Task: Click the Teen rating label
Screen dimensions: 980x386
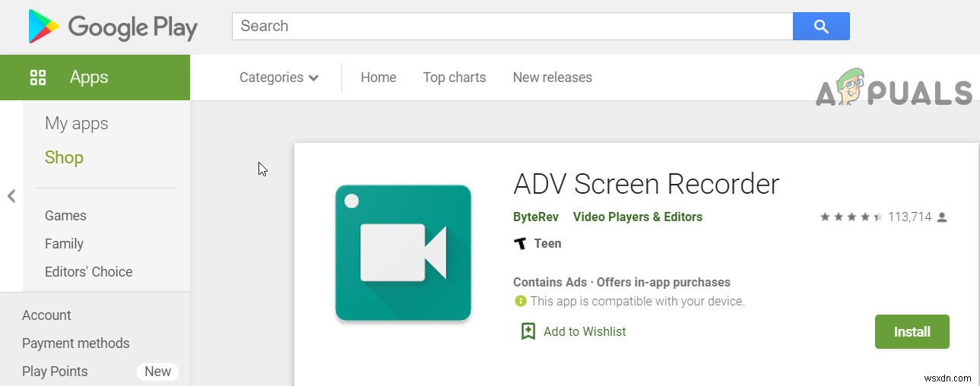Action: (547, 244)
